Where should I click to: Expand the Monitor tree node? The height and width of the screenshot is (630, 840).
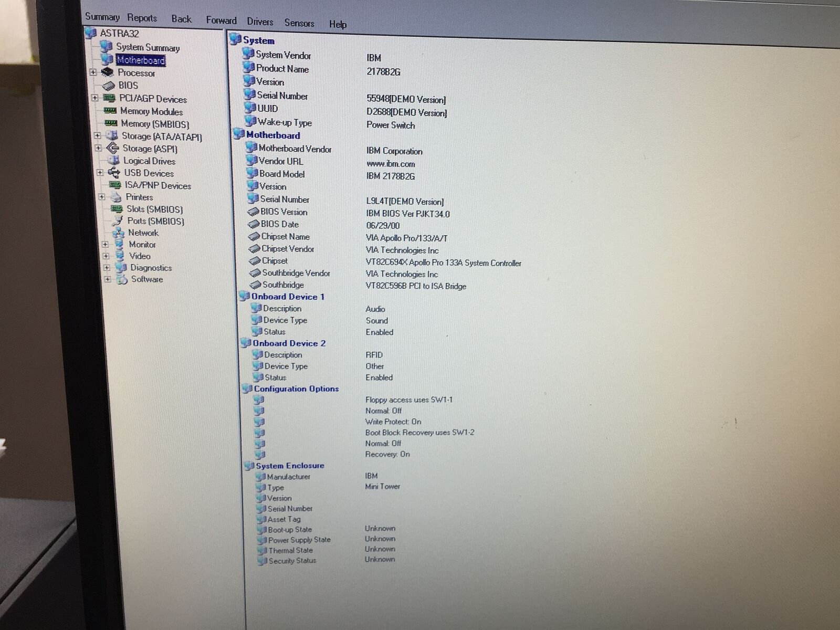point(105,244)
